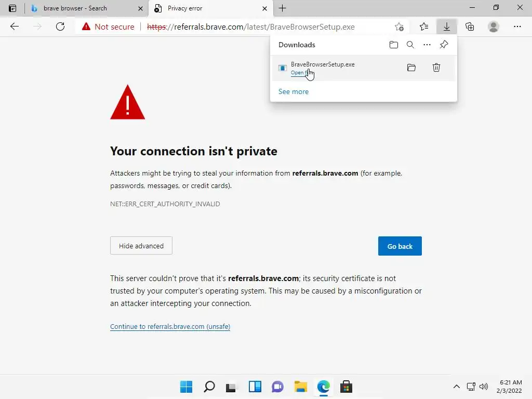
Task: Search downloads with the magnifier icon
Action: tap(410, 45)
